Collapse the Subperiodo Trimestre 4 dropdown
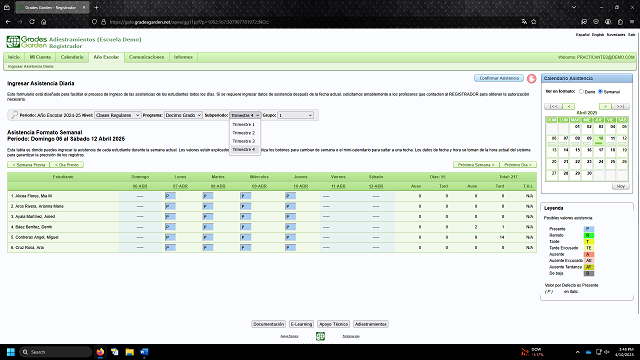This screenshot has height=360, width=640. [245, 115]
